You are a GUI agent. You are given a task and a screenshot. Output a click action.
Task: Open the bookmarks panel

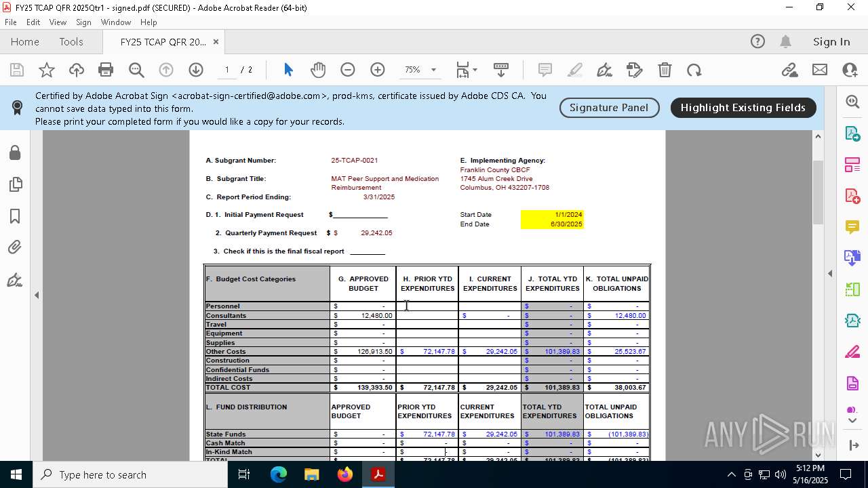(x=15, y=216)
